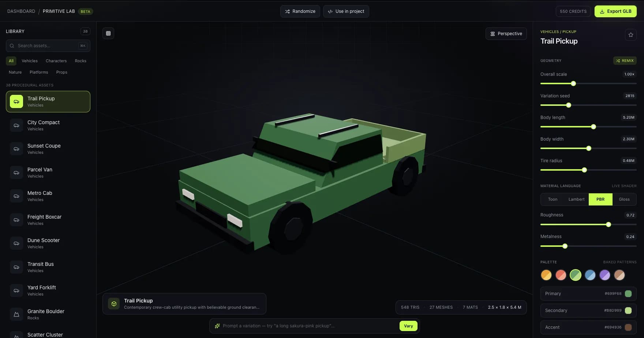The width and height of the screenshot is (644, 338).
Task: Filter library by All
Action: [x=11, y=61]
